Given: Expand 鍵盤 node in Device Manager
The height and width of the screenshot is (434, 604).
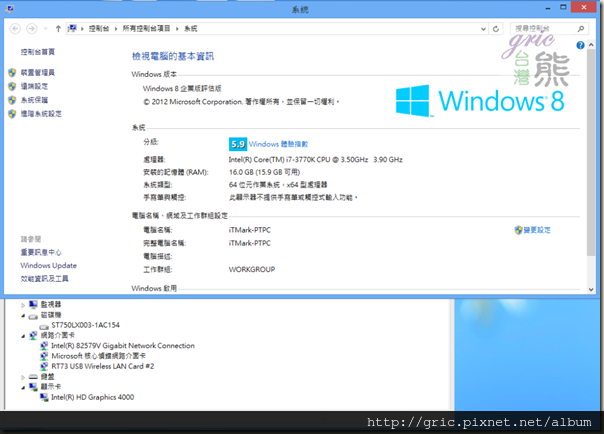Looking at the screenshot, I should pyautogui.click(x=23, y=377).
